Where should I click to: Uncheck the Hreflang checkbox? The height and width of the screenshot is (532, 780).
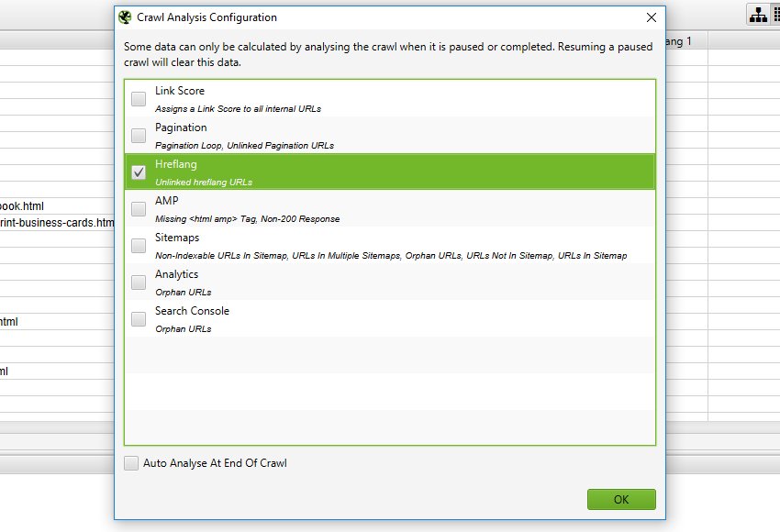139,172
